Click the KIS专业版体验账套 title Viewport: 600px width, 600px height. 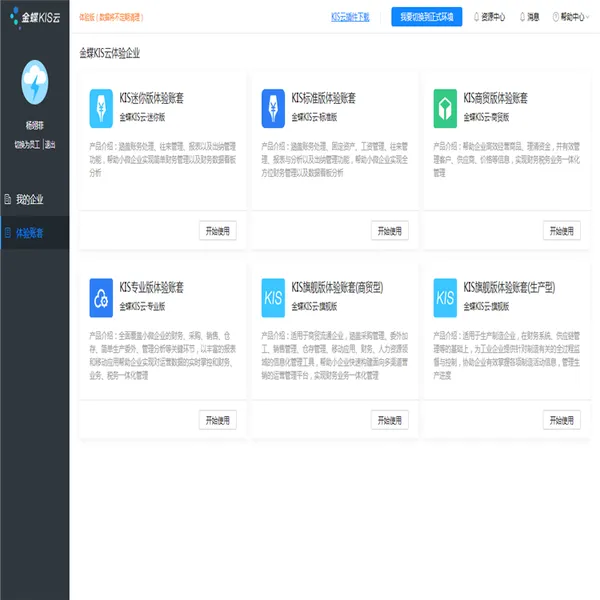[152, 287]
